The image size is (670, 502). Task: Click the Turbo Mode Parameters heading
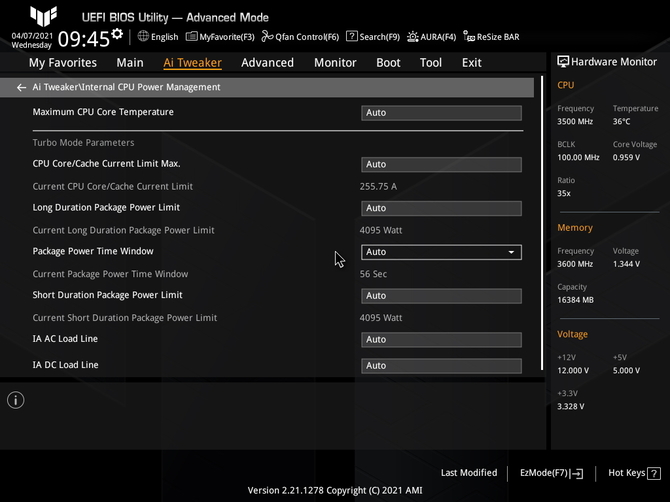pyautogui.click(x=83, y=143)
